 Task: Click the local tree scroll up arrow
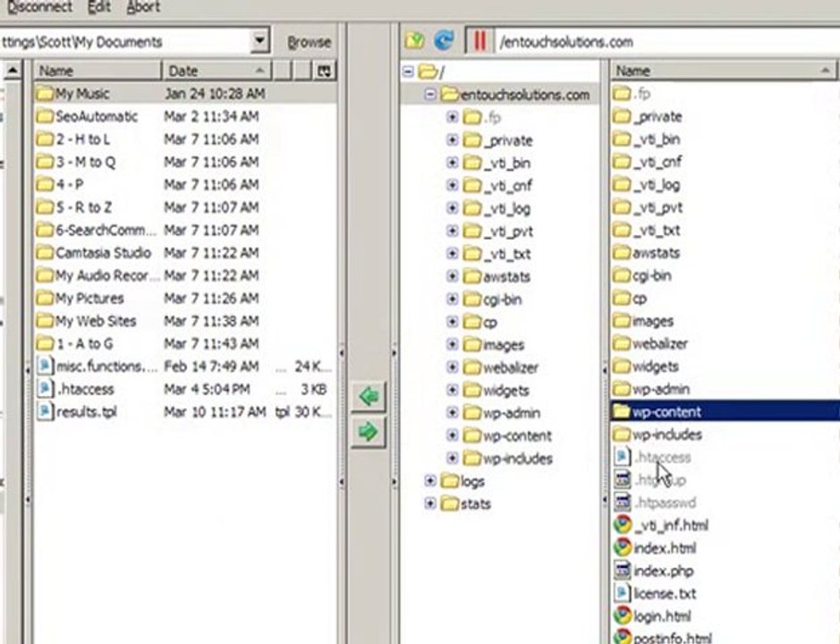pos(13,70)
